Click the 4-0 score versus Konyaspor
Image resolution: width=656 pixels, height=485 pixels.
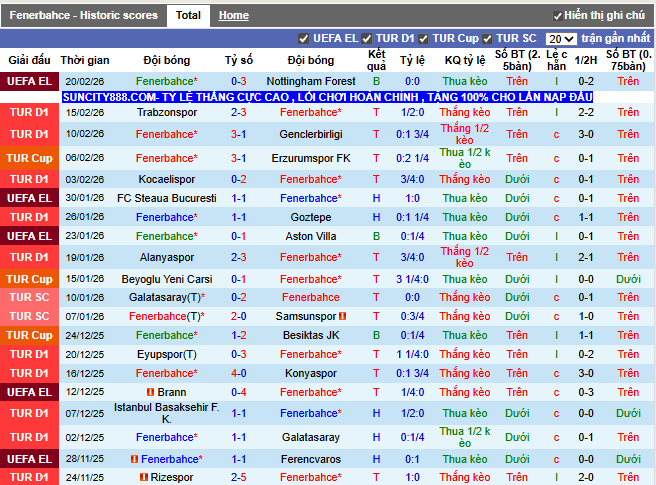click(238, 373)
